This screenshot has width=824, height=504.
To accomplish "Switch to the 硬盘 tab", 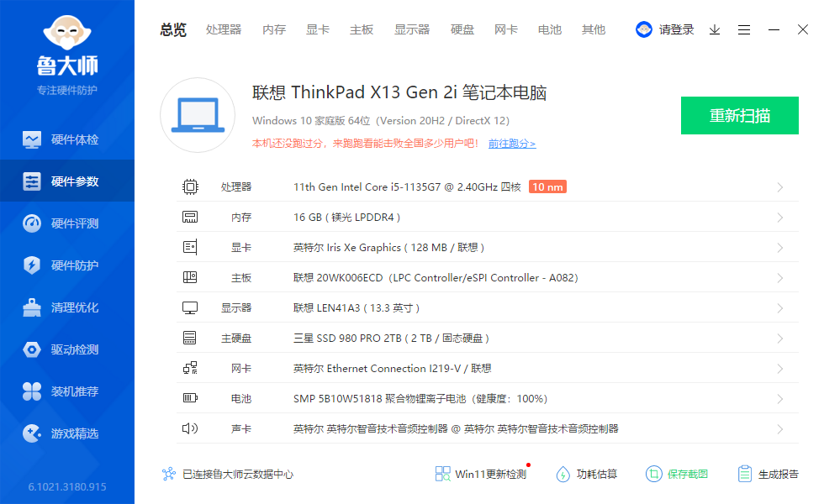I will click(462, 29).
